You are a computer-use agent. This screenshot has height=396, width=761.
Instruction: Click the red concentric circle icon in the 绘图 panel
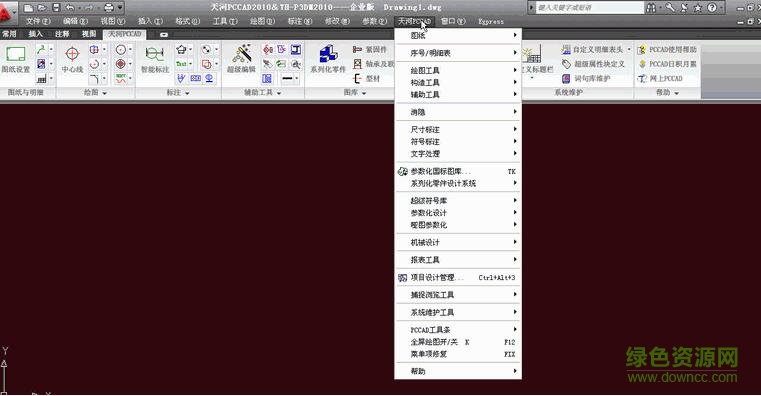(x=121, y=64)
